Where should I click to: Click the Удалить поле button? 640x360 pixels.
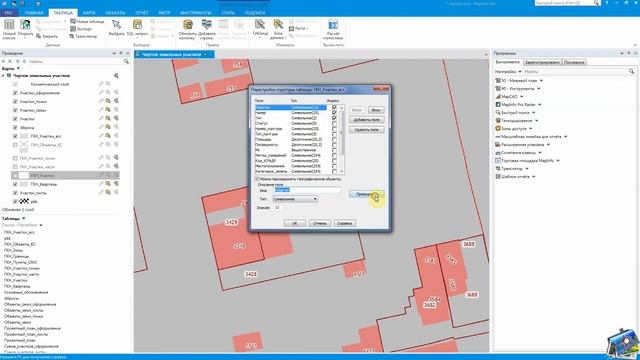(x=367, y=130)
